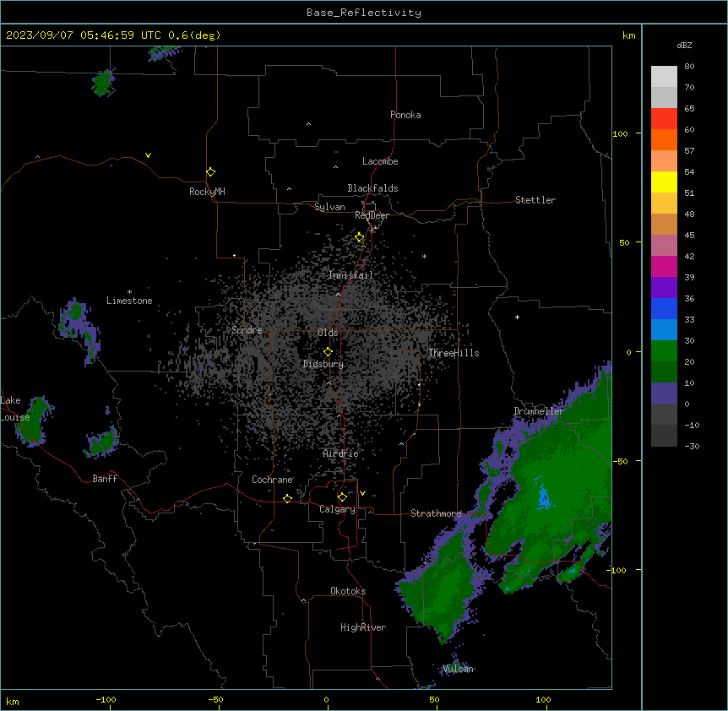Select the yellow diamond marker above Didsbury
This screenshot has height=711, width=728.
click(329, 352)
